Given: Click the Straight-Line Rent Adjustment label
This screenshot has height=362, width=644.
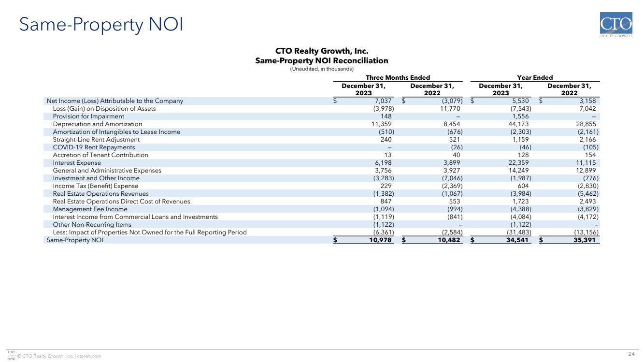Looking at the screenshot, I should pos(96,140).
